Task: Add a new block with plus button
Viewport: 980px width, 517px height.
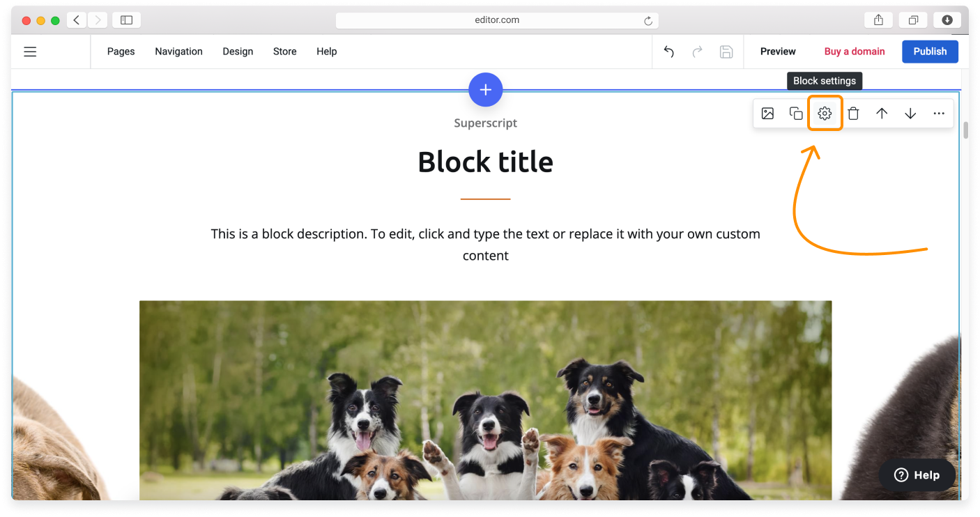Action: [486, 90]
